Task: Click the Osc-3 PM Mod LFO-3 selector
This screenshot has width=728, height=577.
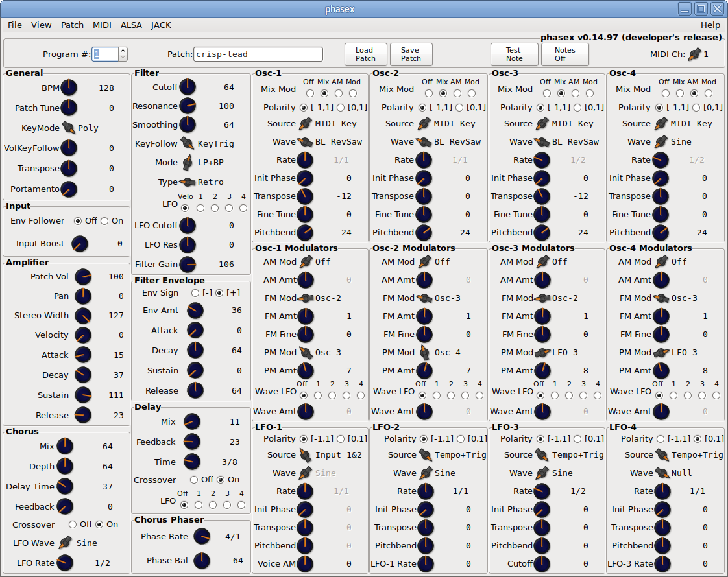Action: click(542, 353)
